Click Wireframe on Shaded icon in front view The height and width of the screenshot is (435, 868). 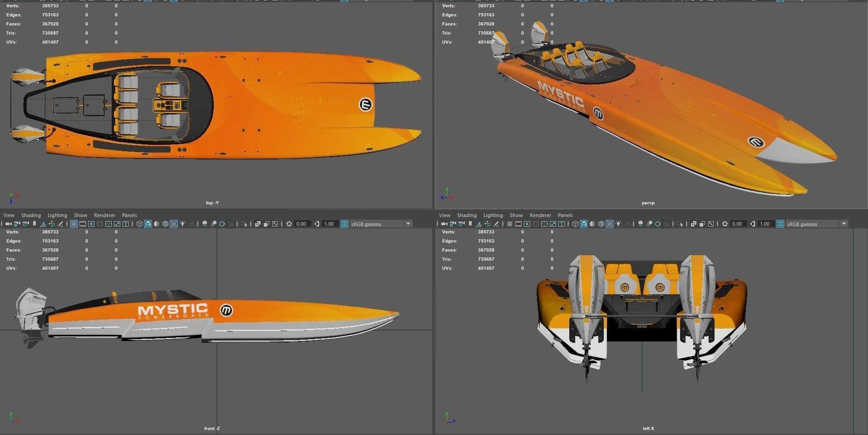tap(165, 224)
